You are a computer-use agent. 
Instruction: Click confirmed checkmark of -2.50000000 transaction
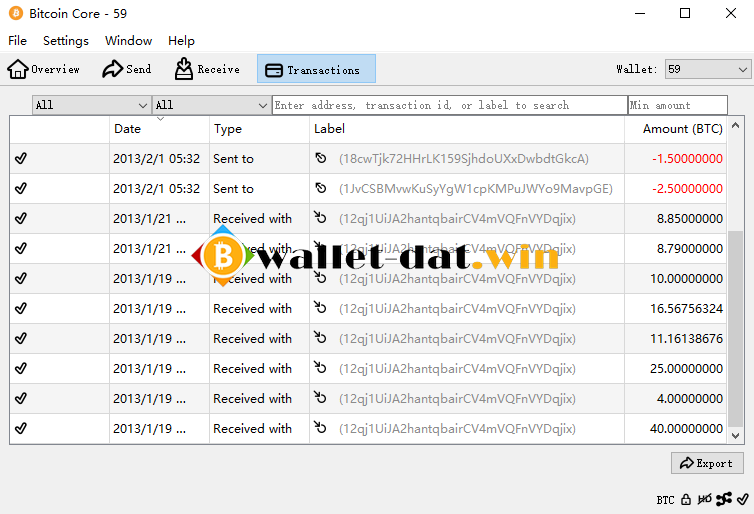21,188
